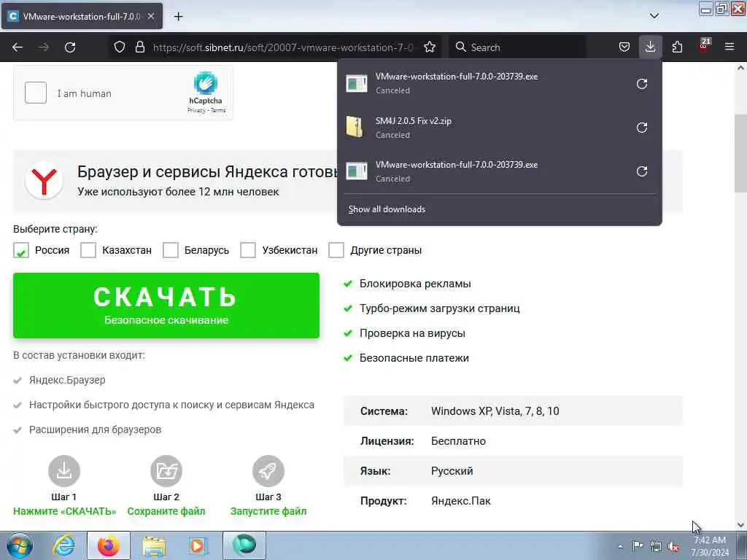Reload the current page
This screenshot has width=747, height=560.
coord(70,47)
